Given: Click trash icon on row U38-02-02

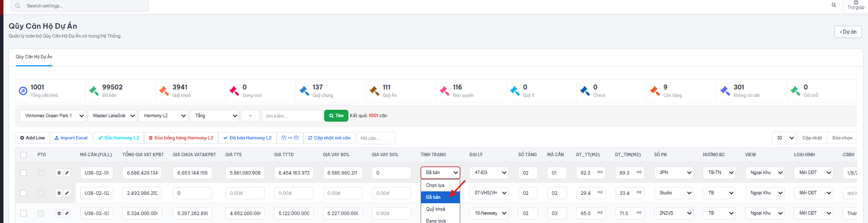Looking at the screenshot, I should 59,193.
